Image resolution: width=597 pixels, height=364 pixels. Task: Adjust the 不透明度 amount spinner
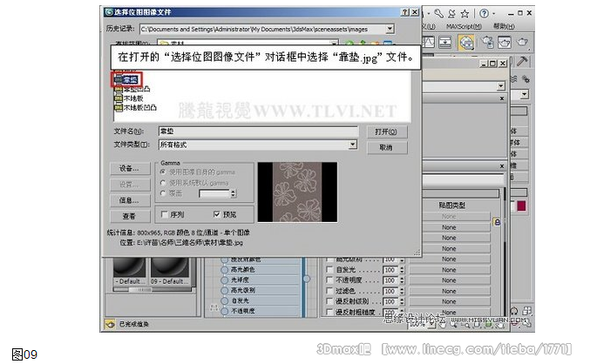pos(402,280)
